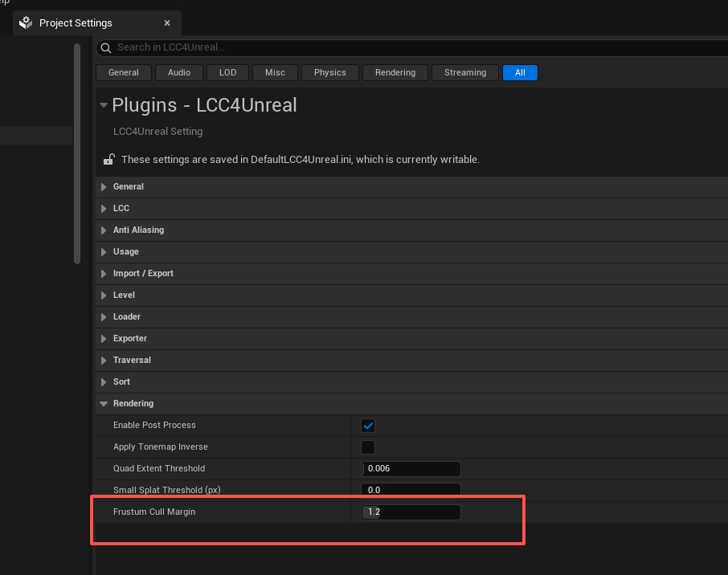Click the DefaultLCC4Unreal.ini saved settings message
728x575 pixels.
click(300, 160)
